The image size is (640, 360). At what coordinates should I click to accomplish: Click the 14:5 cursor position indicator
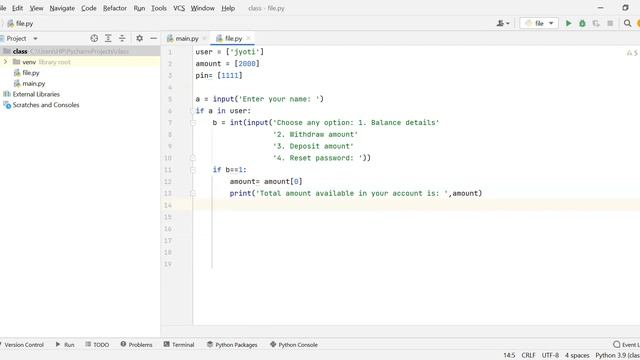point(509,355)
